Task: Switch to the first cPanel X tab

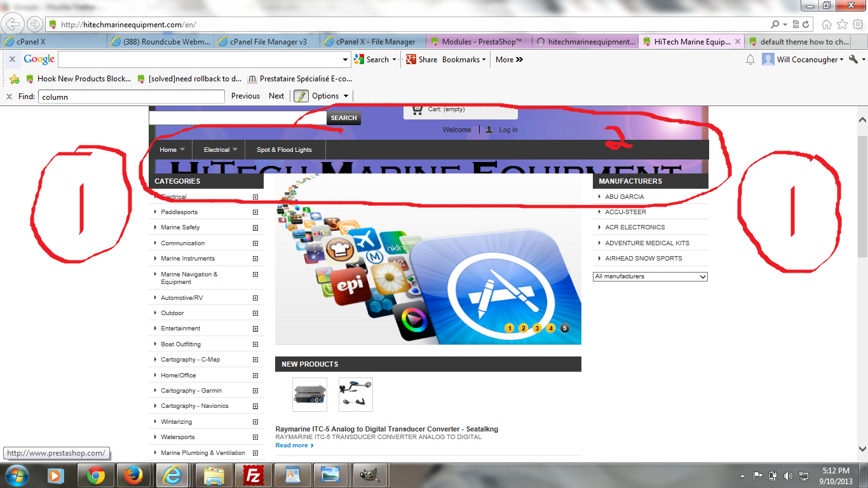Action: (x=54, y=41)
